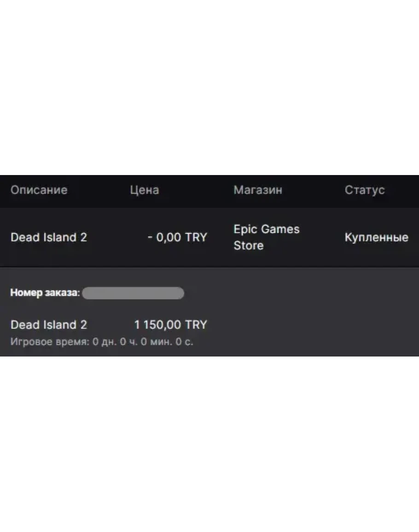Click the Купленные status value
Screen dimensions: 419x532
[376, 238]
